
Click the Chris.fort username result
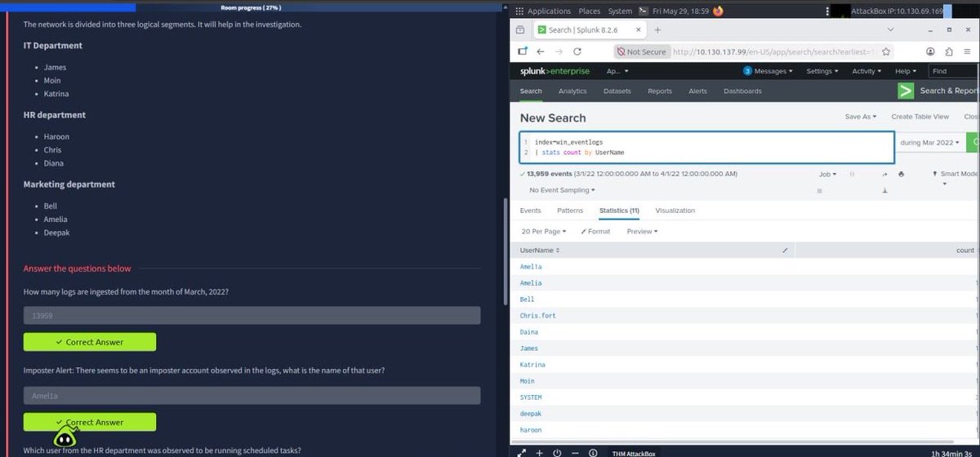[x=538, y=316]
